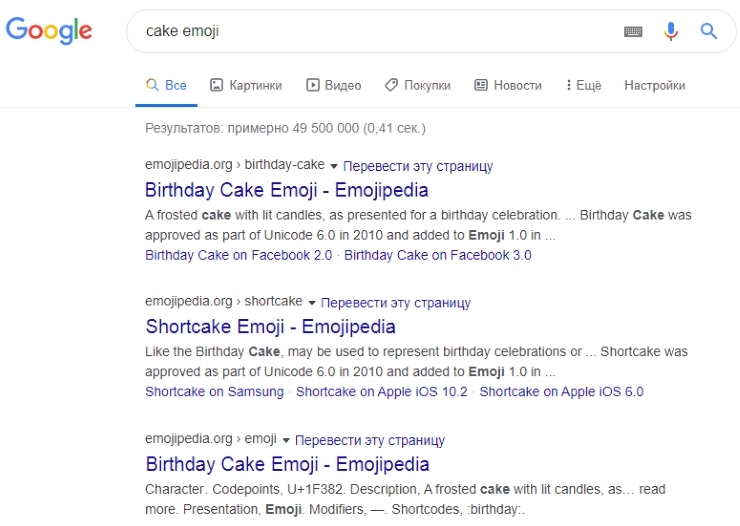Start voice search with microphone icon
The image size is (740, 526).
671,32
